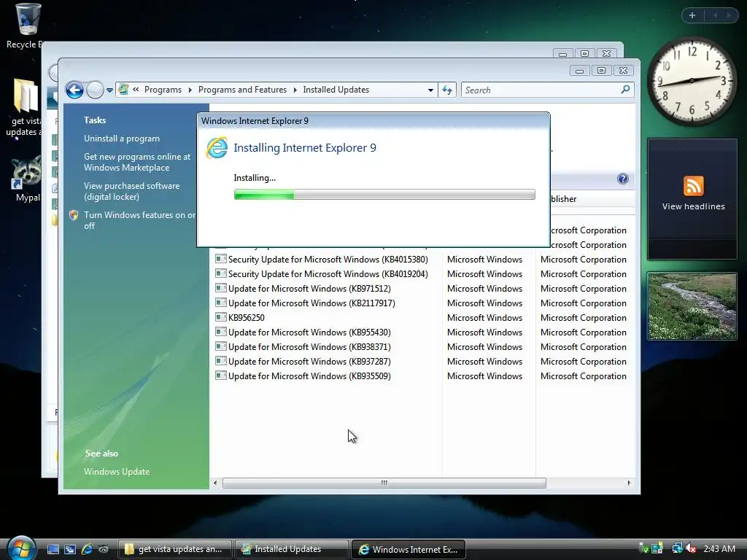The height and width of the screenshot is (560, 747).
Task: Select Update for Microsoft Windows (KB935509)
Action: tap(421, 376)
